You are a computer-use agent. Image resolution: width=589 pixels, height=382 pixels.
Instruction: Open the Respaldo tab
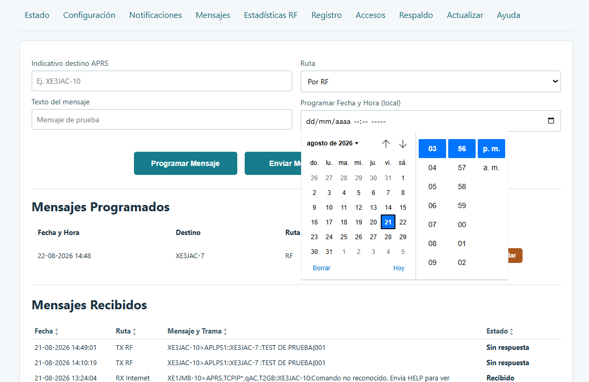coord(416,15)
